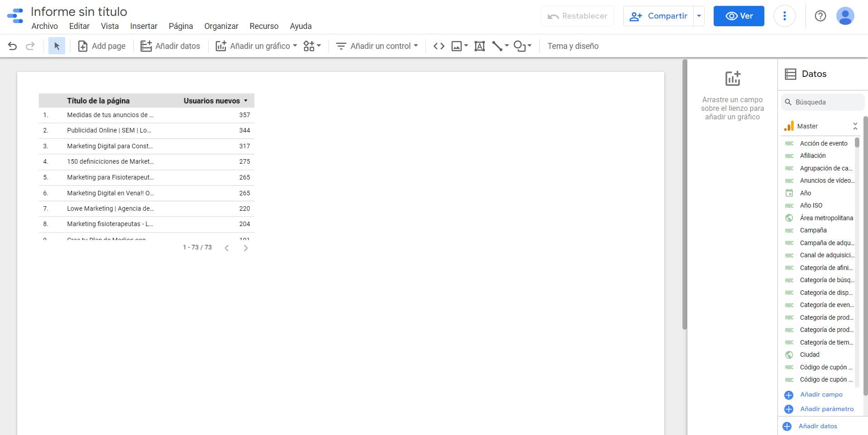Undo the last action

[11, 46]
